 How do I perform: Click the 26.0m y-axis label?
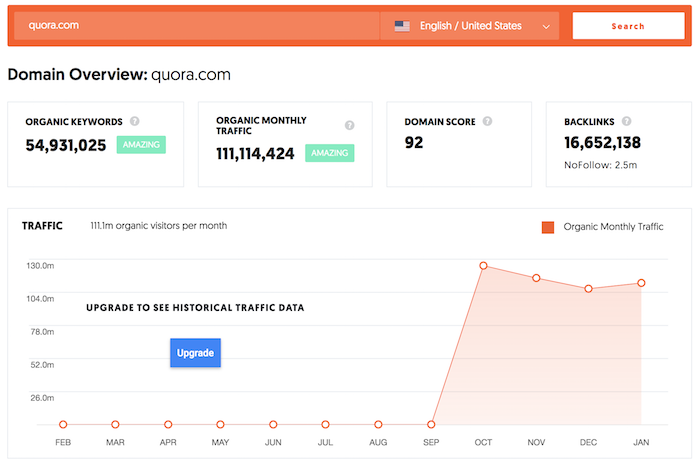coord(42,398)
